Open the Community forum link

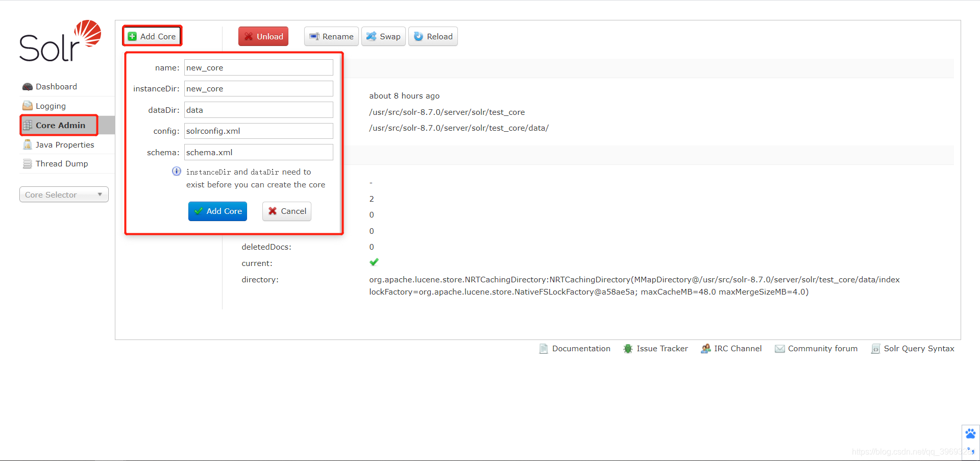click(x=822, y=349)
